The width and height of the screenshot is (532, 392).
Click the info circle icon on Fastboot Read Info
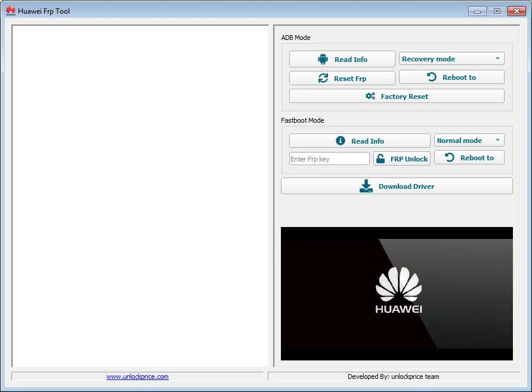pyautogui.click(x=341, y=141)
